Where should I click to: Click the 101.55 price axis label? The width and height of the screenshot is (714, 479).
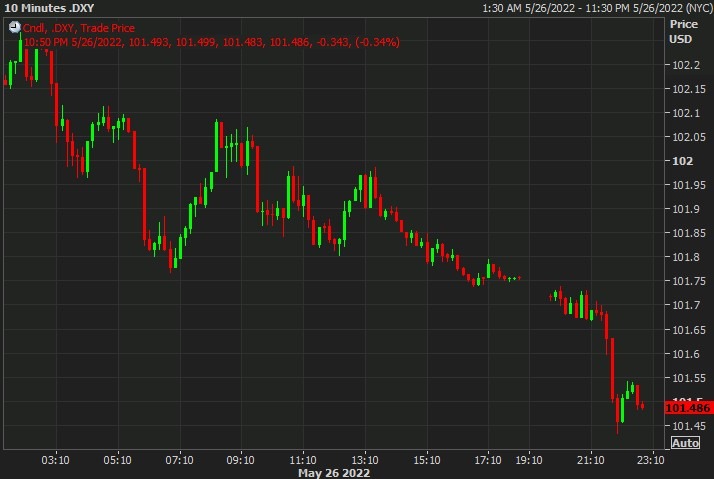point(689,378)
